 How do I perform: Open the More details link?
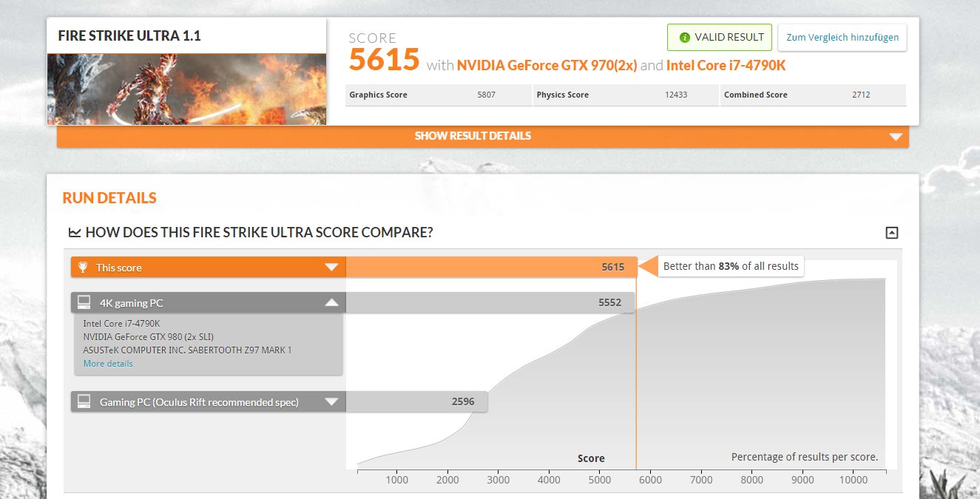[x=108, y=364]
